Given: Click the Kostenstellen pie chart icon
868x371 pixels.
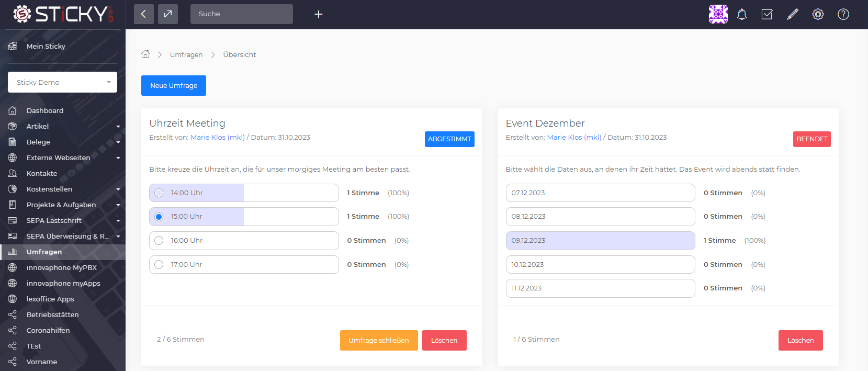Looking at the screenshot, I should [13, 189].
